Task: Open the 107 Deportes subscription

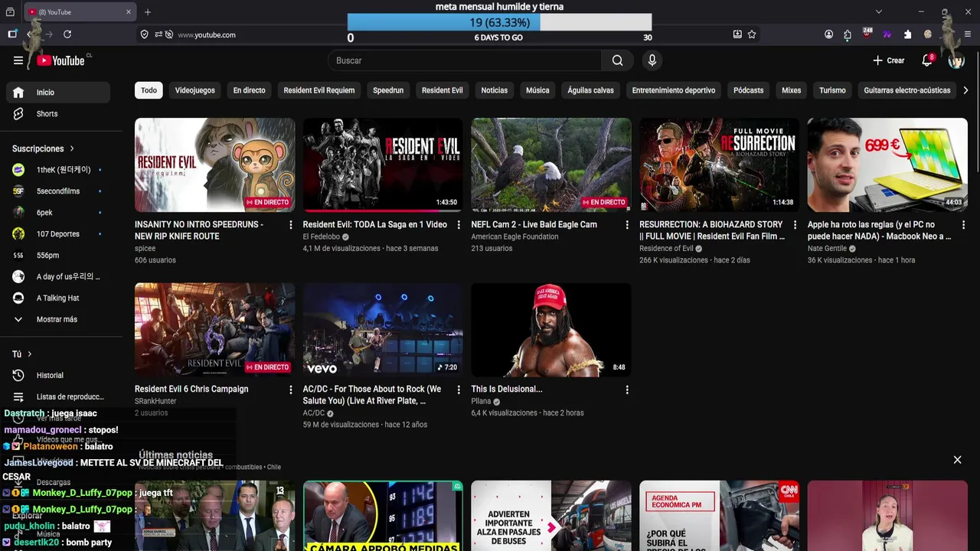Action: coord(58,234)
